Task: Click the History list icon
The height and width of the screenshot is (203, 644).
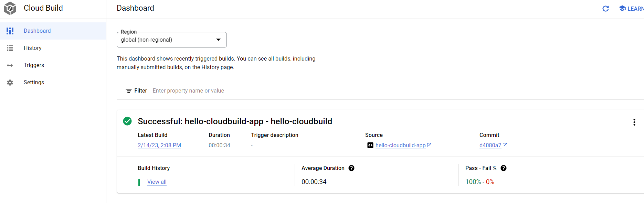Action: 10,48
